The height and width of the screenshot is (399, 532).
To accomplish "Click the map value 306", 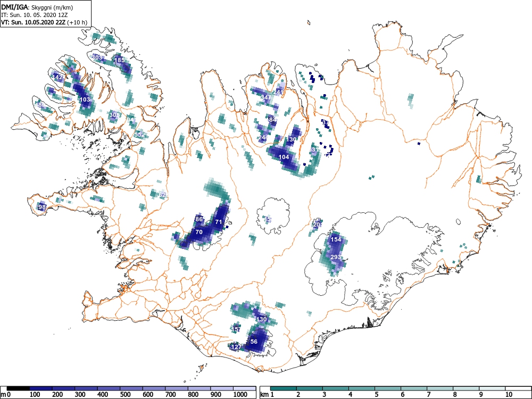I will click(115, 115).
